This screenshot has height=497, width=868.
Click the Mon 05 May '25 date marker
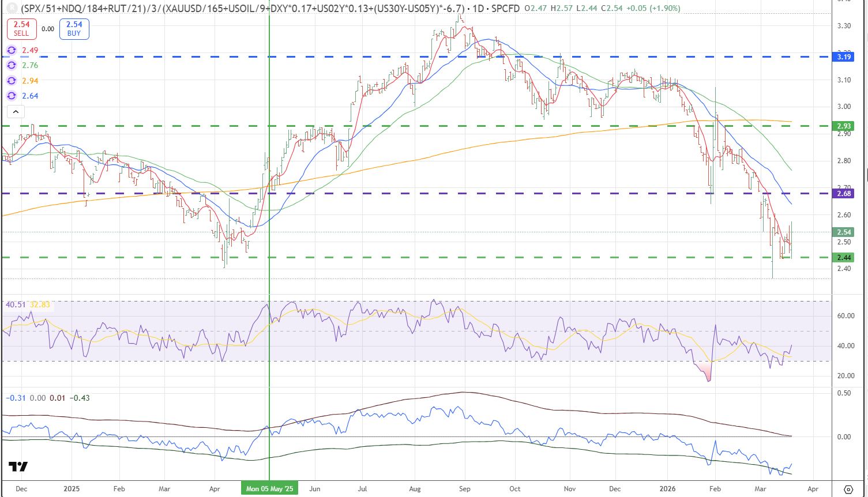coord(269,488)
